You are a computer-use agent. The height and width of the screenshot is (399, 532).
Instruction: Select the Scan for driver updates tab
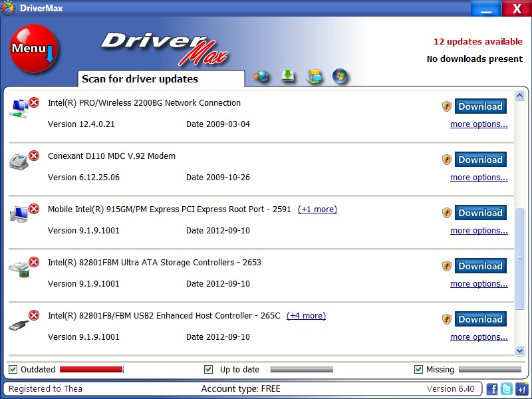click(161, 78)
